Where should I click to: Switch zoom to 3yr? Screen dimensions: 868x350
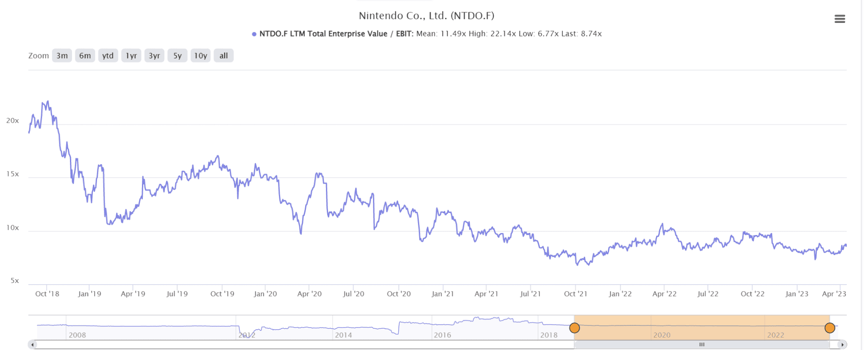154,56
